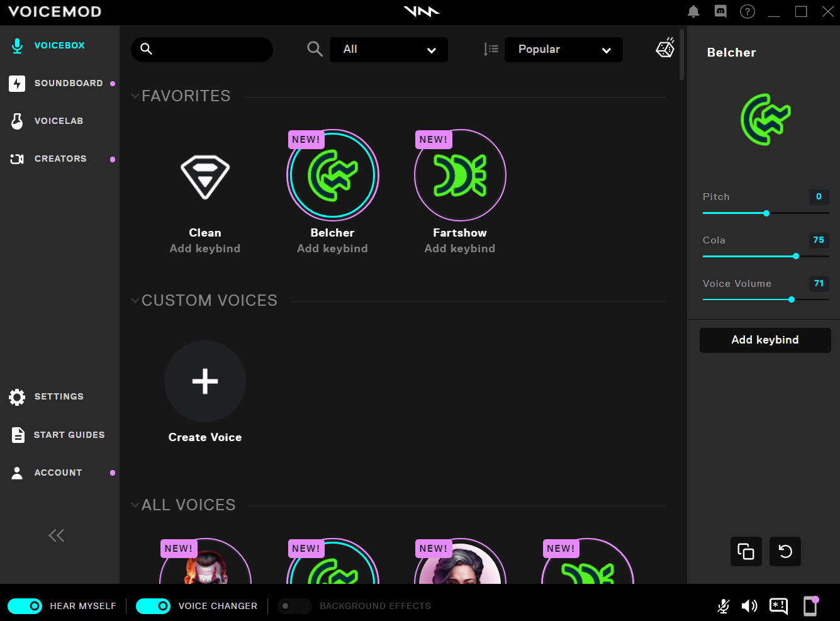Click the search voices field
This screenshot has width=840, height=621.
pos(202,49)
